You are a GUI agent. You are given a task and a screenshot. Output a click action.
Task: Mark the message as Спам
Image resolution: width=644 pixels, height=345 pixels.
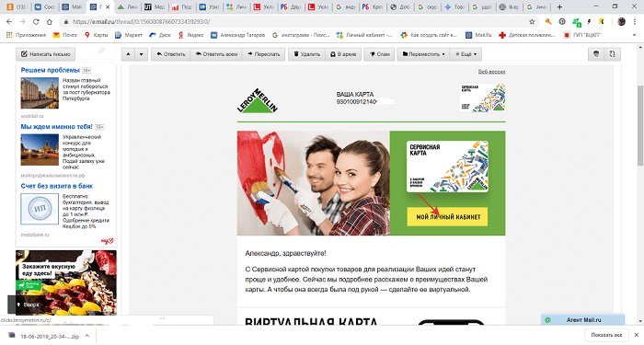379,53
